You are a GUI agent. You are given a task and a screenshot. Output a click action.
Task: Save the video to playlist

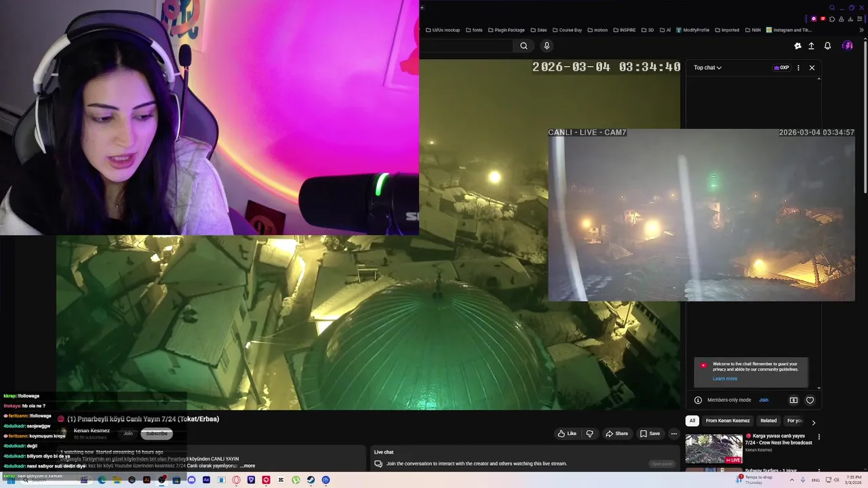tap(650, 434)
